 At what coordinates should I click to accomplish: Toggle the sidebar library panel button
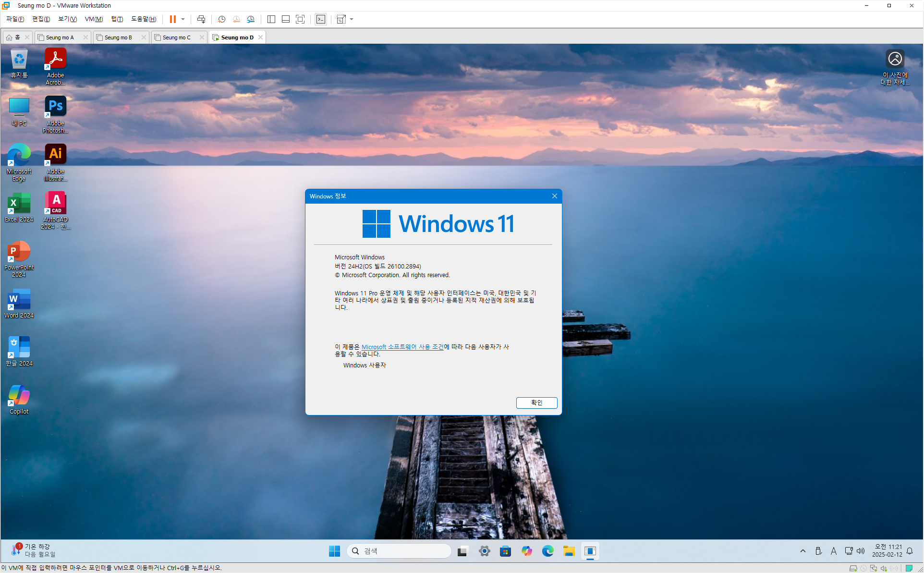click(271, 19)
